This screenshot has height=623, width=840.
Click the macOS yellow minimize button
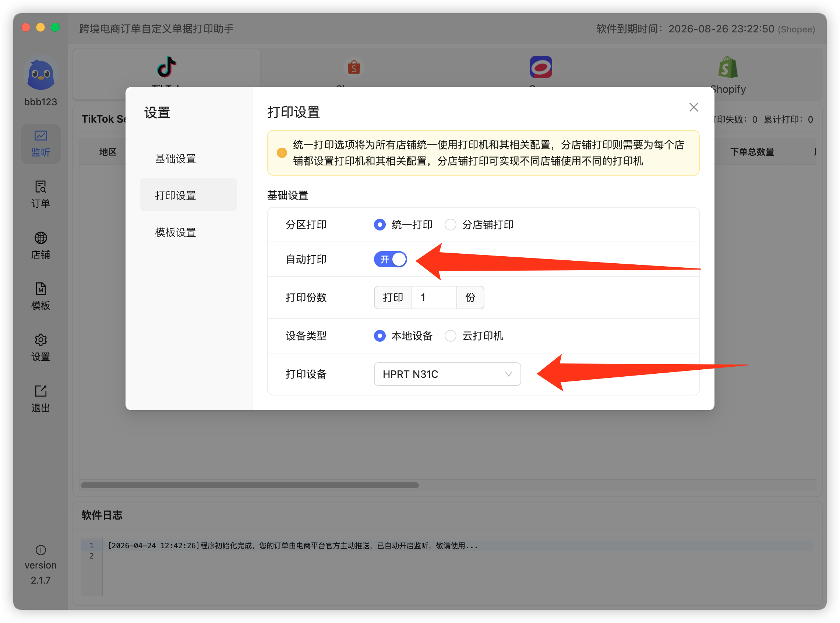[x=40, y=27]
